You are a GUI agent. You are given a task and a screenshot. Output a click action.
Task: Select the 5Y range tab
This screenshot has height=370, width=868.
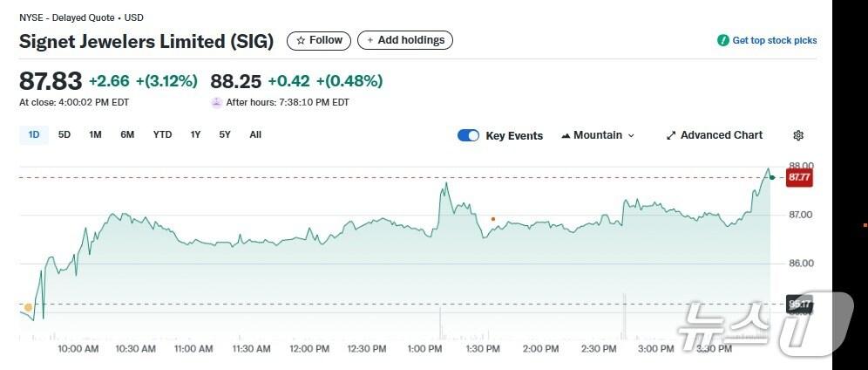point(225,134)
